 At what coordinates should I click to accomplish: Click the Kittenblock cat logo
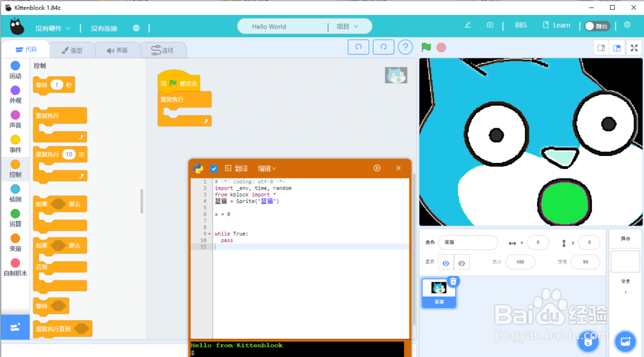coord(17,26)
